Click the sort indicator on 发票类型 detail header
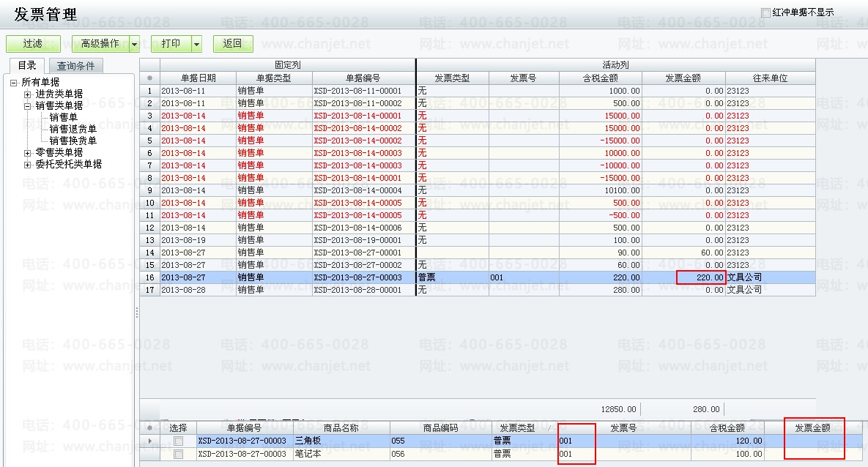The width and height of the screenshot is (868, 467). pyautogui.click(x=549, y=428)
